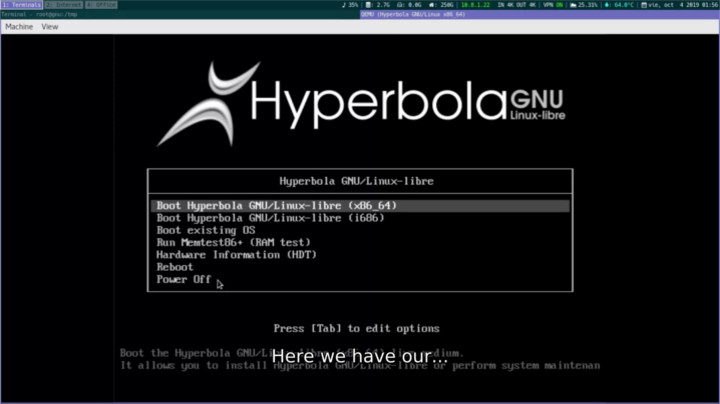Open the View menu
720x404 pixels.
50,27
